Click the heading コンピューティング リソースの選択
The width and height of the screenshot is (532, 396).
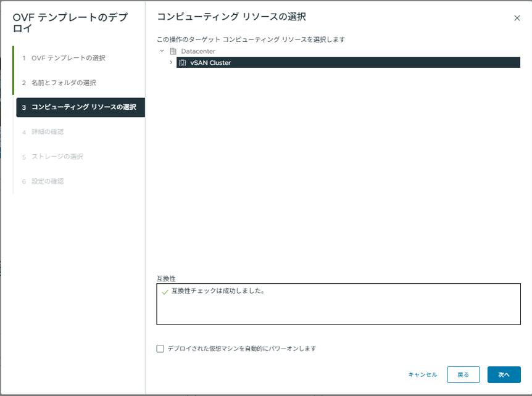(231, 17)
